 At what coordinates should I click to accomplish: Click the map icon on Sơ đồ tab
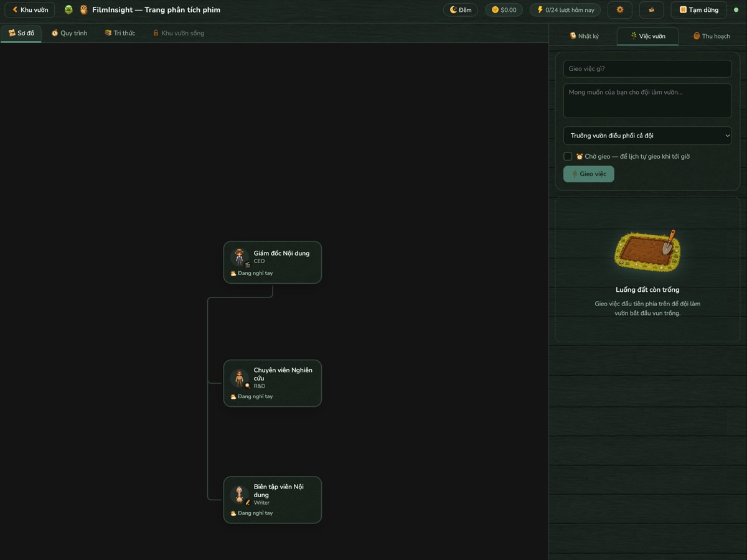pos(12,33)
